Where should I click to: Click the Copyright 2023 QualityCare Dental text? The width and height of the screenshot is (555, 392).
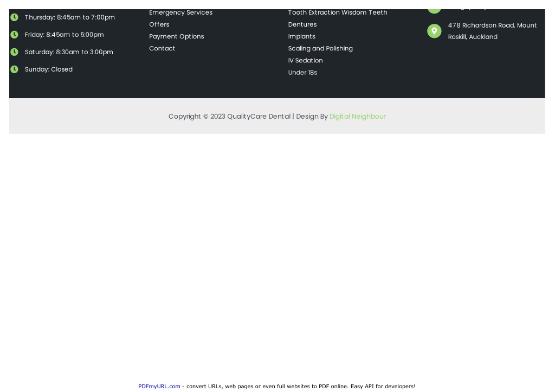click(x=229, y=117)
